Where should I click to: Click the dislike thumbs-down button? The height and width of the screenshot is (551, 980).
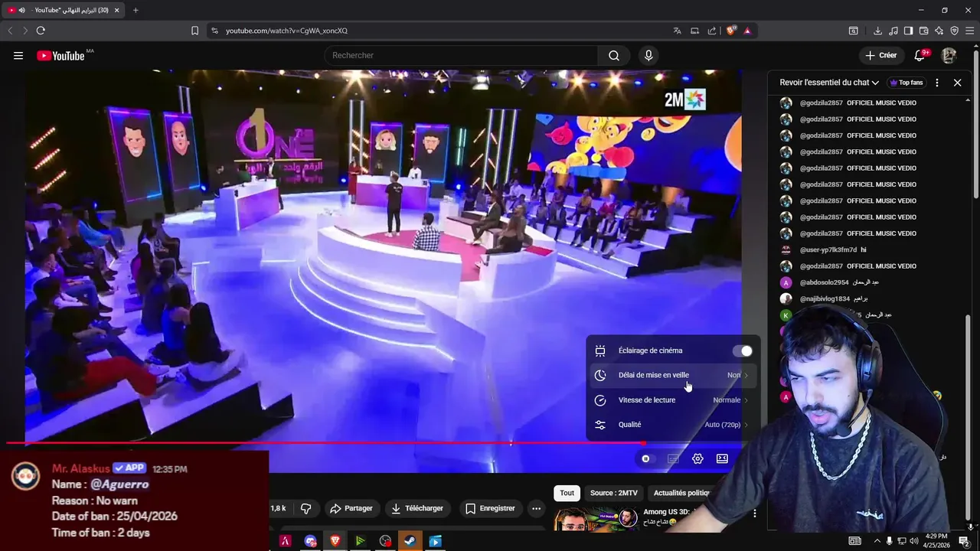click(x=306, y=508)
